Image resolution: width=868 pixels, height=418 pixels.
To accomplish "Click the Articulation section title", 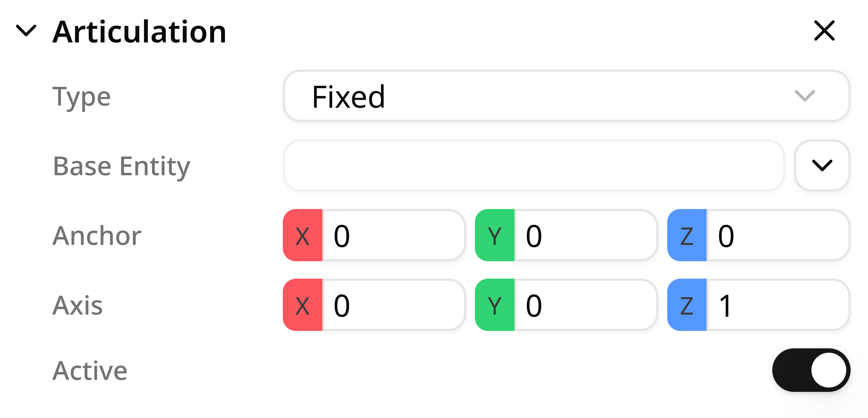I will (139, 32).
